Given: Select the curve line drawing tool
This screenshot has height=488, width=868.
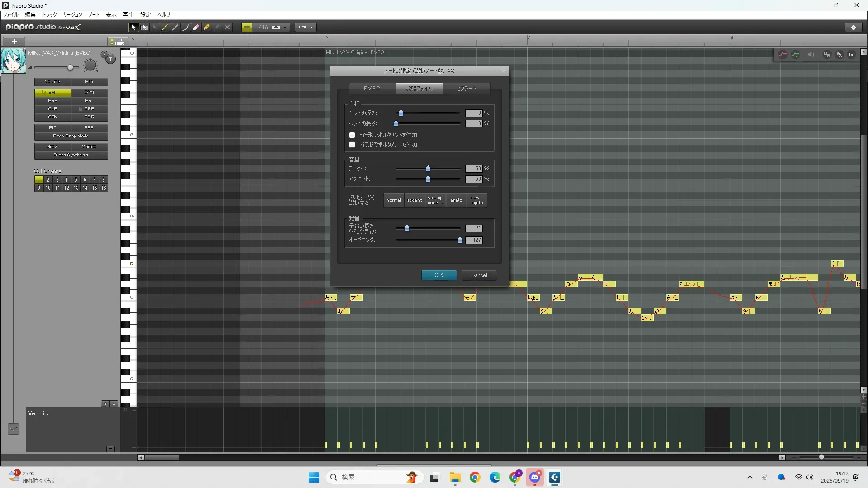Looking at the screenshot, I should pos(185,28).
